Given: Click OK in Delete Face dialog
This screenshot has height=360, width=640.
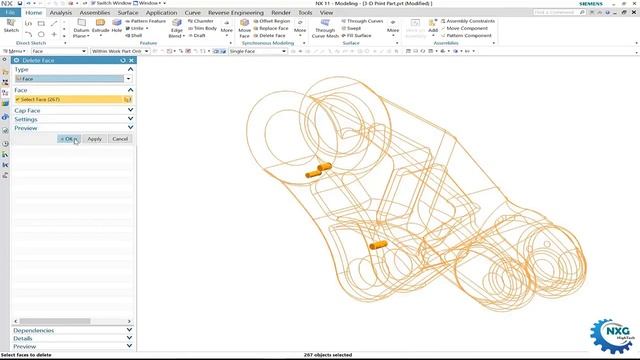Looking at the screenshot, I should point(69,139).
